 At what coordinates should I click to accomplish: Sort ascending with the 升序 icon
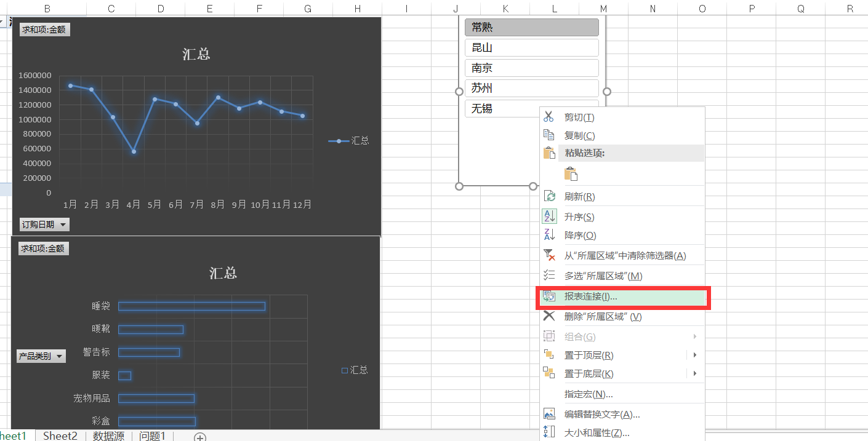(549, 216)
